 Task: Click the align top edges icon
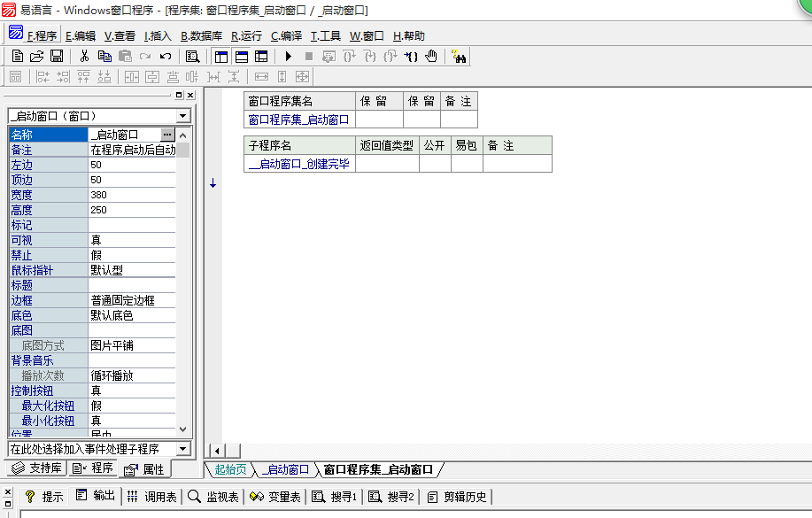pos(83,77)
